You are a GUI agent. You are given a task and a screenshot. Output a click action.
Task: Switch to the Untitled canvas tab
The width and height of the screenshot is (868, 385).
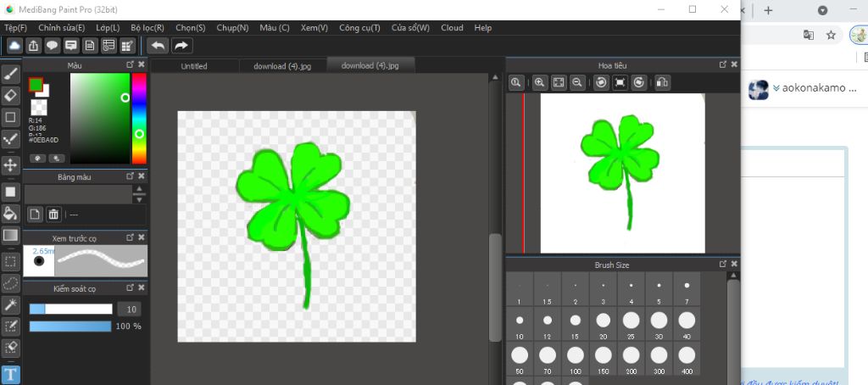tap(194, 66)
